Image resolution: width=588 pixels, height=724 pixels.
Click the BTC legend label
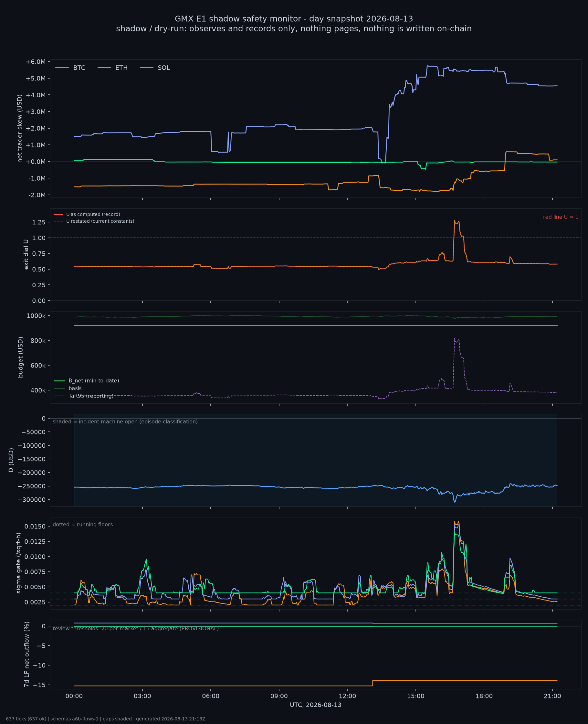tap(79, 68)
